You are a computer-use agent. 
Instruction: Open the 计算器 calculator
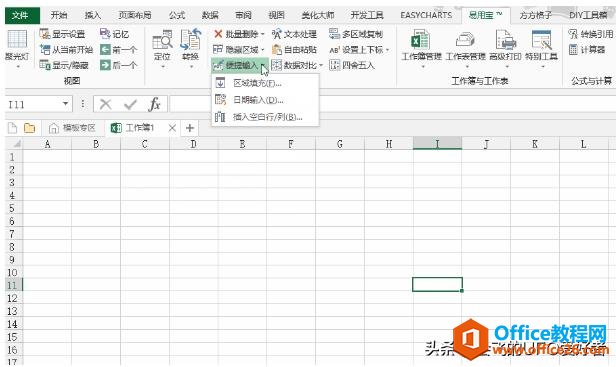pos(587,50)
